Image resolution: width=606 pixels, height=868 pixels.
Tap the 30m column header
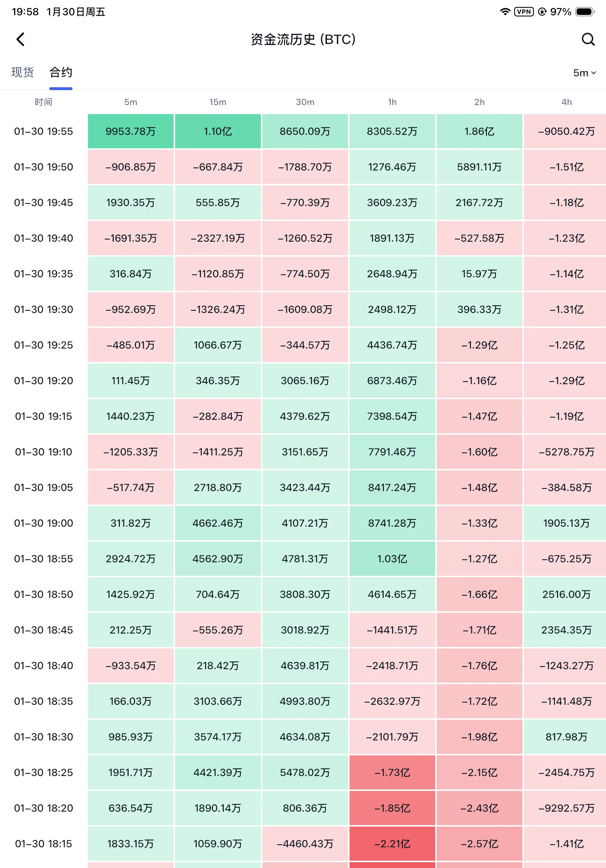(x=305, y=102)
